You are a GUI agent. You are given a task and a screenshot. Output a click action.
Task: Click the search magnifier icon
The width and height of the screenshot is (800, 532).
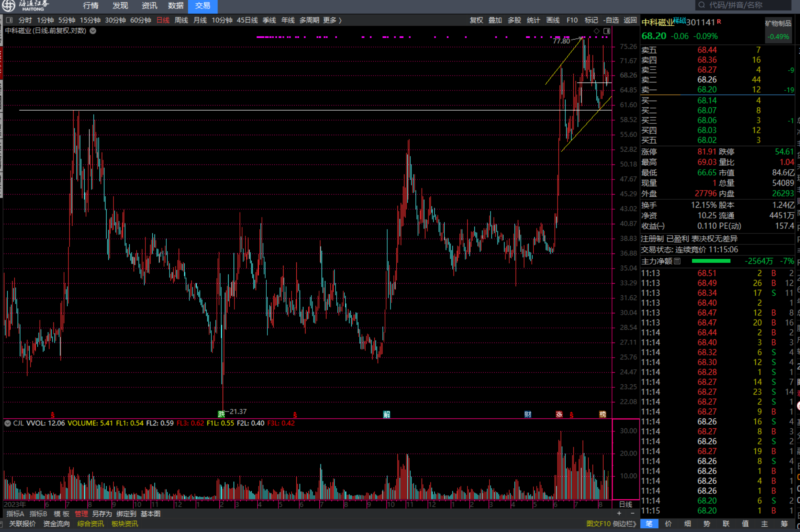701,5
